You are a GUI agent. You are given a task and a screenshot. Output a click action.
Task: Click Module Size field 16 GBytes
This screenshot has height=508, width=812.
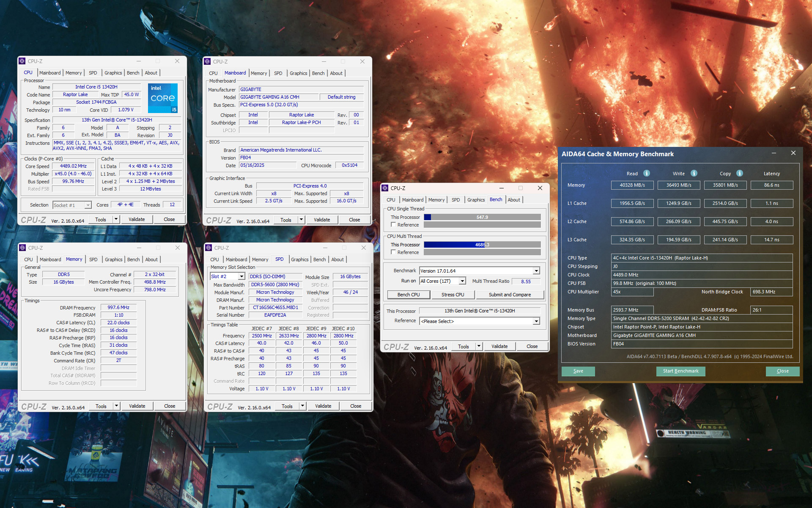pos(350,276)
